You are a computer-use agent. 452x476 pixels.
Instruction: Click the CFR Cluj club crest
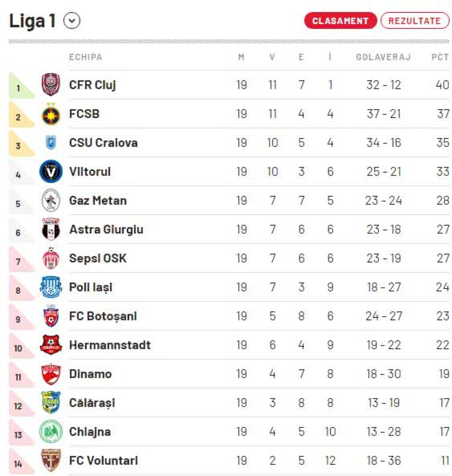51,85
